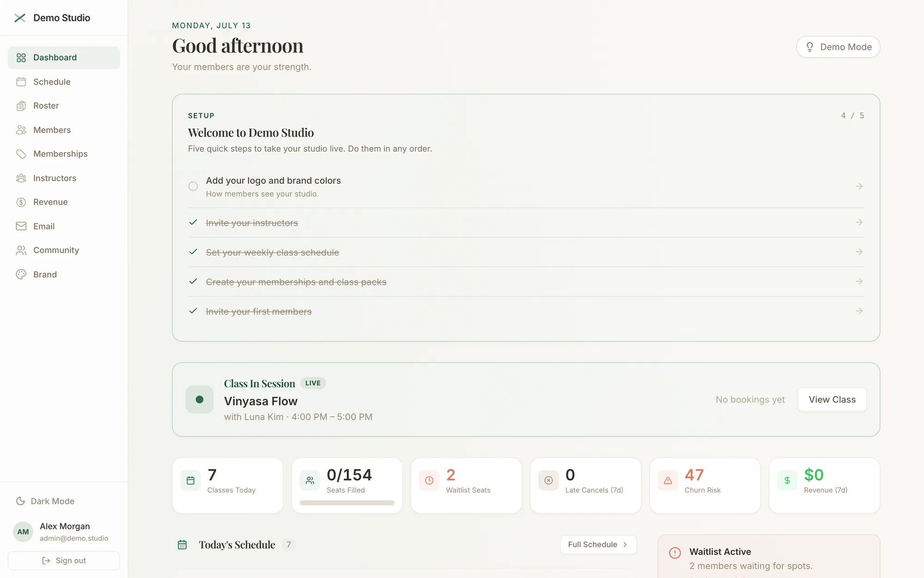
Task: Toggle the memberships and class packs checkmark
Action: pos(193,282)
